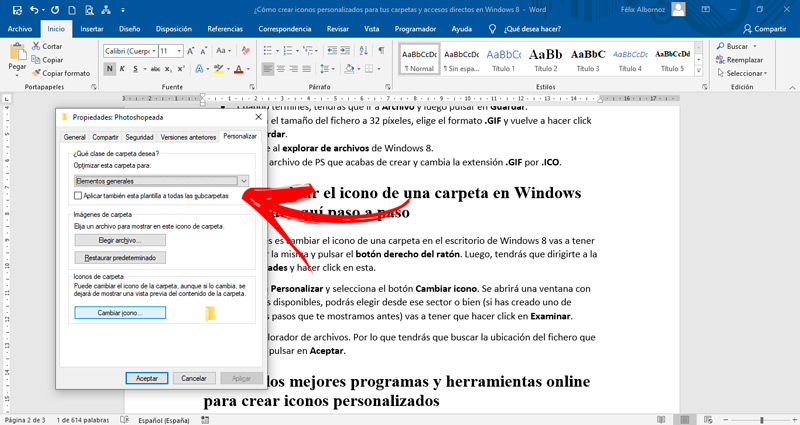
Task: Toggle show paragraph marks pilcrow
Action: [381, 51]
